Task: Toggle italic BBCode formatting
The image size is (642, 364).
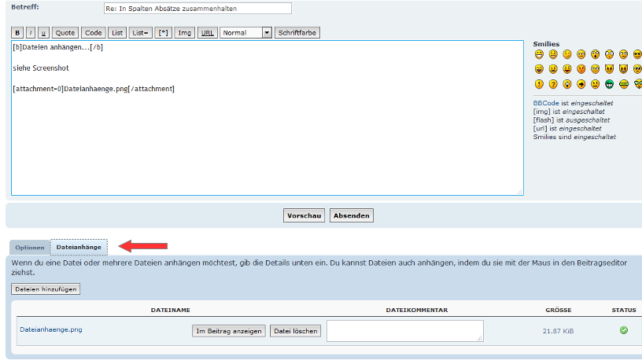Action: tap(30, 33)
